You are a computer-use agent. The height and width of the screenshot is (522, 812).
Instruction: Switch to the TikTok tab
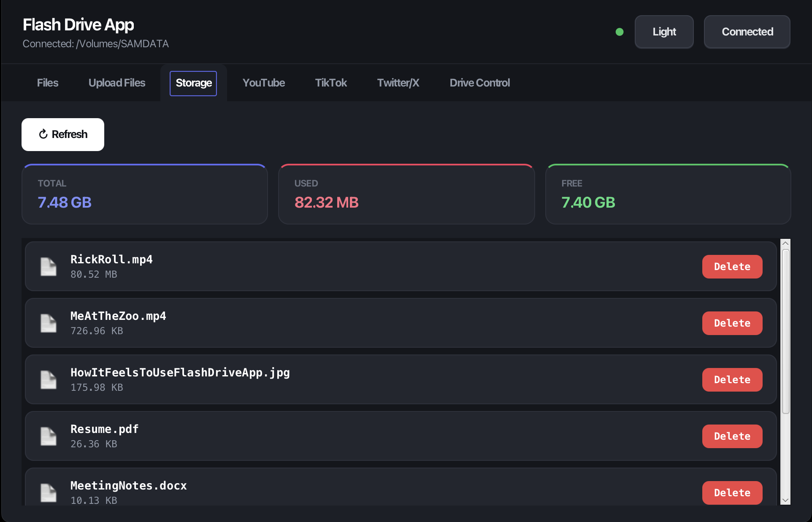[x=331, y=83]
